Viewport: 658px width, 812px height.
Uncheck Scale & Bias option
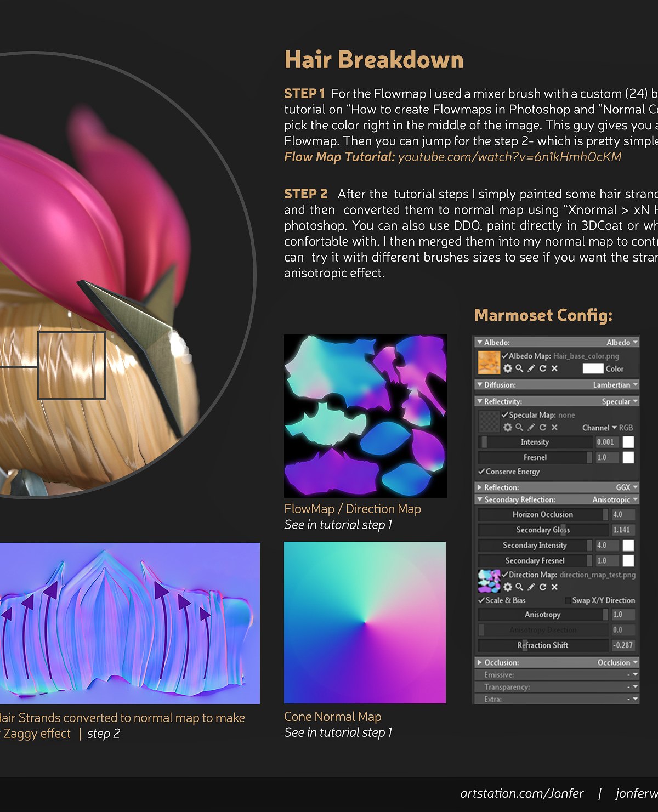481,600
